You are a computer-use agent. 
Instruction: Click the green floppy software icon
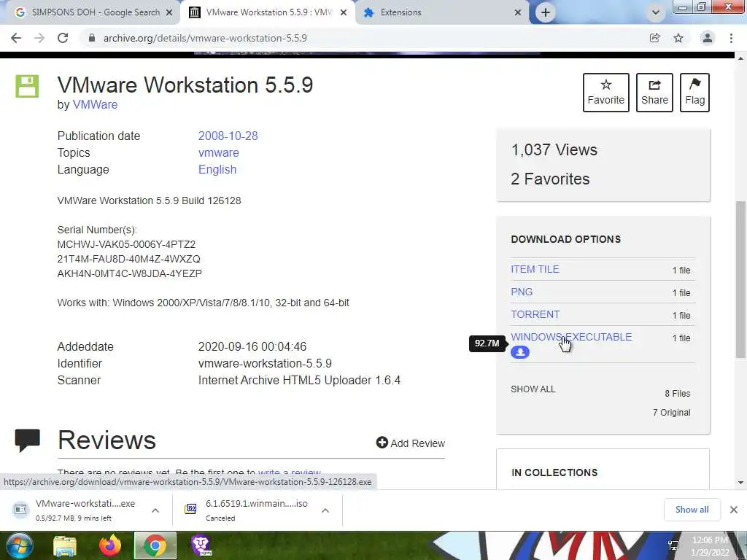coord(27,86)
